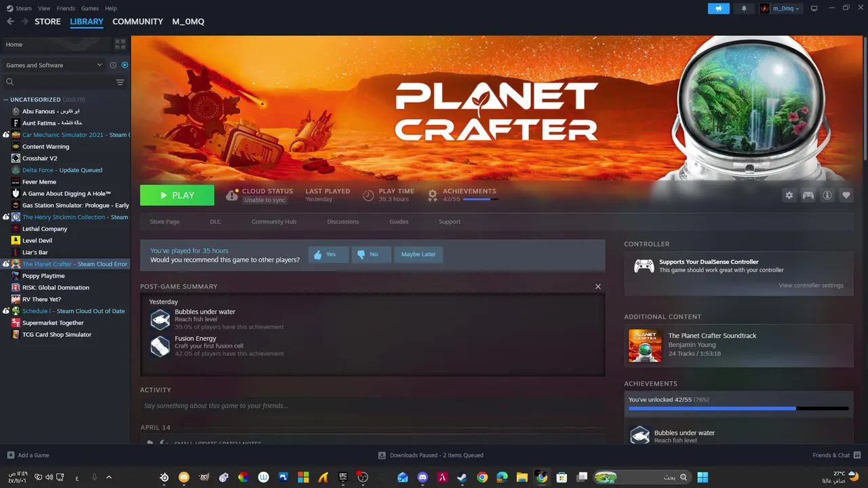
Task: Click the No recommendation button
Action: point(371,254)
